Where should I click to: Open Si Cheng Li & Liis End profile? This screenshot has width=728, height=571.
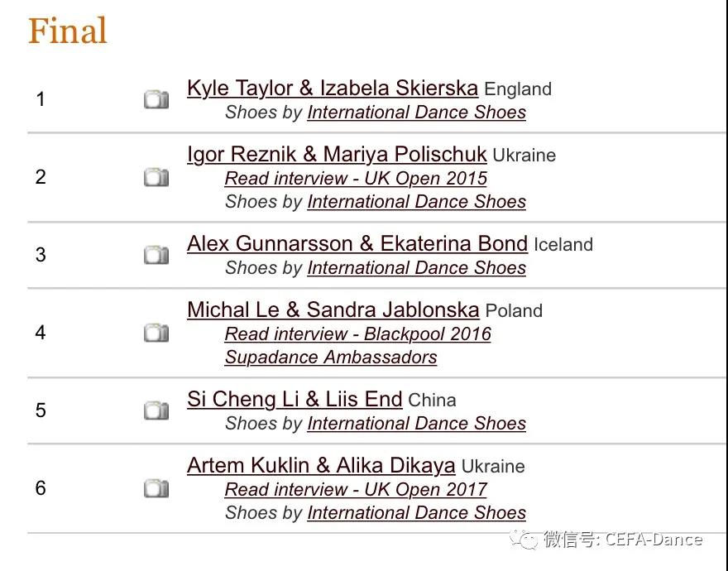295,399
